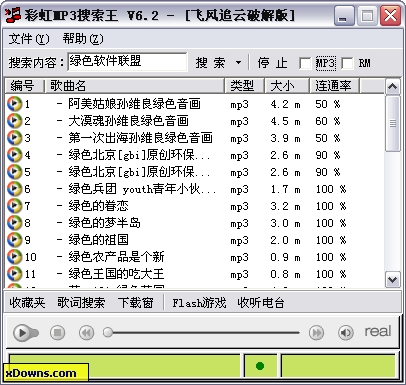Click the 停止 button
The image size is (406, 385).
pyautogui.click(x=272, y=63)
